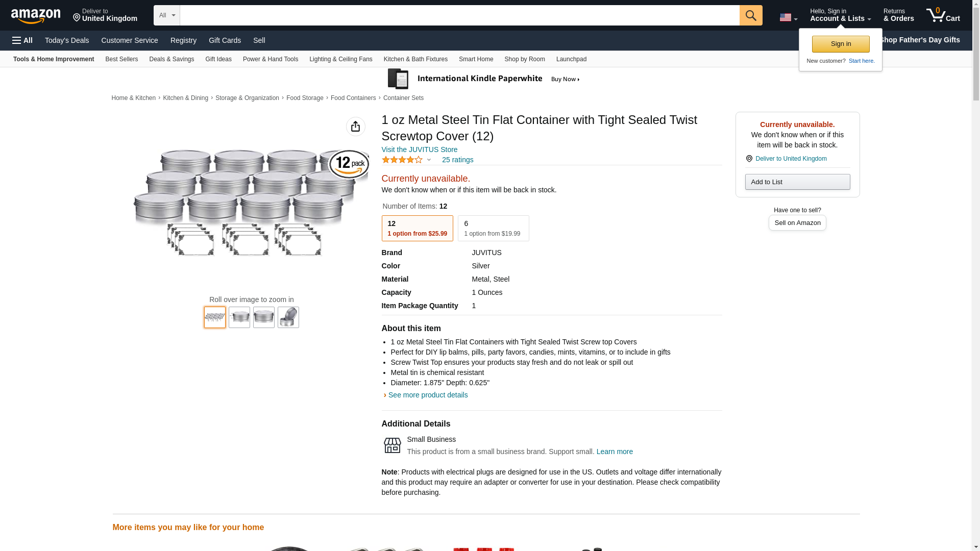The image size is (980, 551).
Task: Select the 12 items option
Action: coord(417,228)
